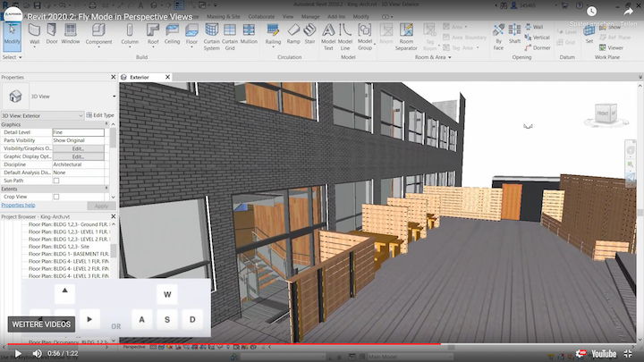Collapse the Extents properties section
This screenshot has width=644, height=362.
point(106,189)
